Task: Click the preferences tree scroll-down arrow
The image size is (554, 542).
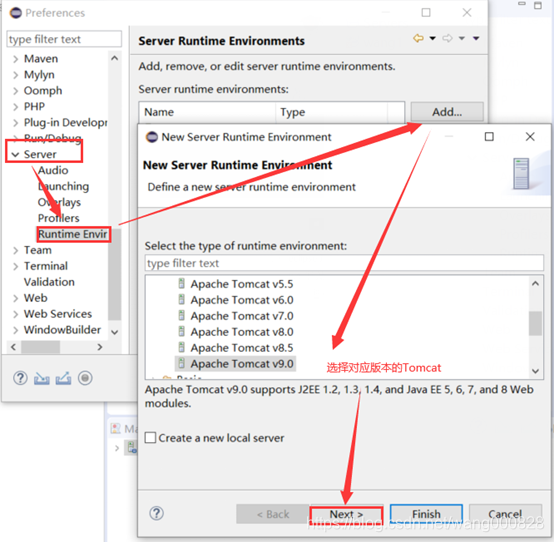Action: coord(114,332)
